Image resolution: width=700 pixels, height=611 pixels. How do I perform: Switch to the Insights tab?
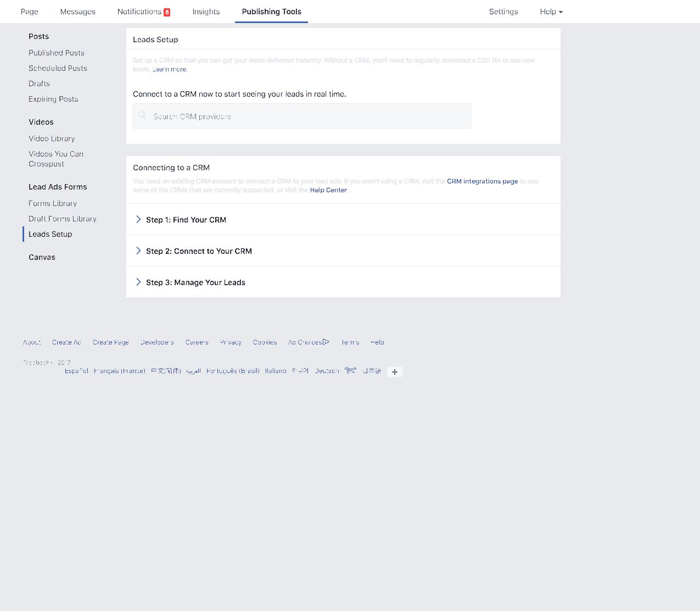206,12
